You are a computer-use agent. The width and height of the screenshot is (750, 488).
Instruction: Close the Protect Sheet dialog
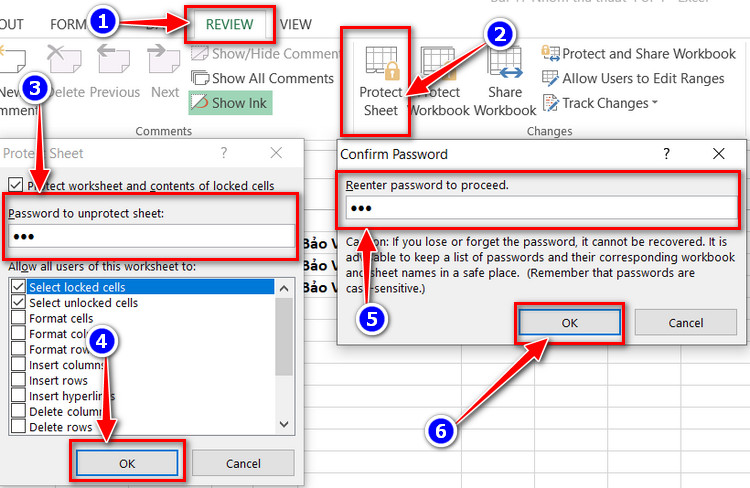point(276,153)
